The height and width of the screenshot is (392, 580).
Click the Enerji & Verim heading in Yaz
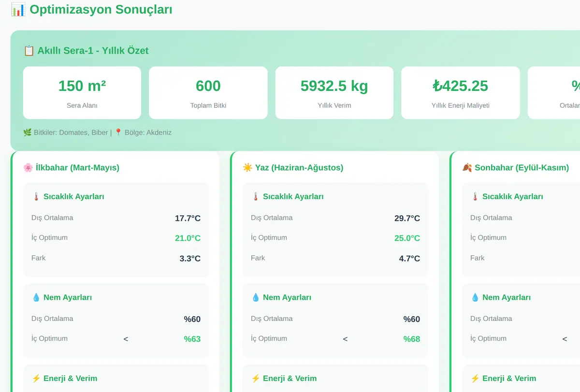290,378
